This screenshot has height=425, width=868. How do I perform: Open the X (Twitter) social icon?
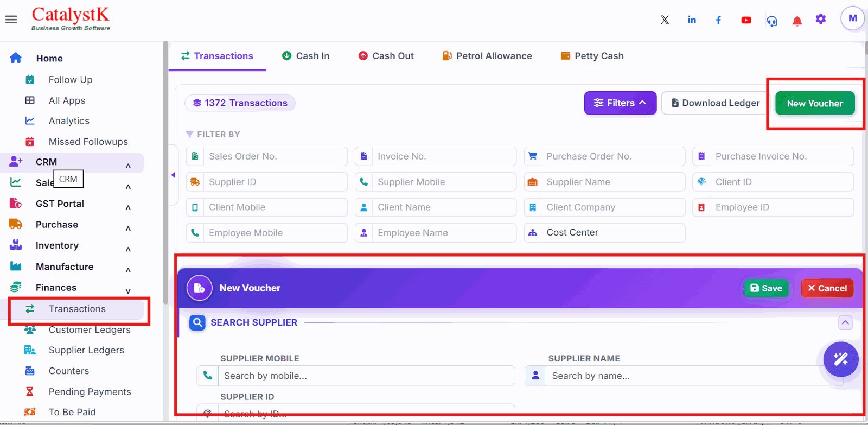pyautogui.click(x=665, y=20)
